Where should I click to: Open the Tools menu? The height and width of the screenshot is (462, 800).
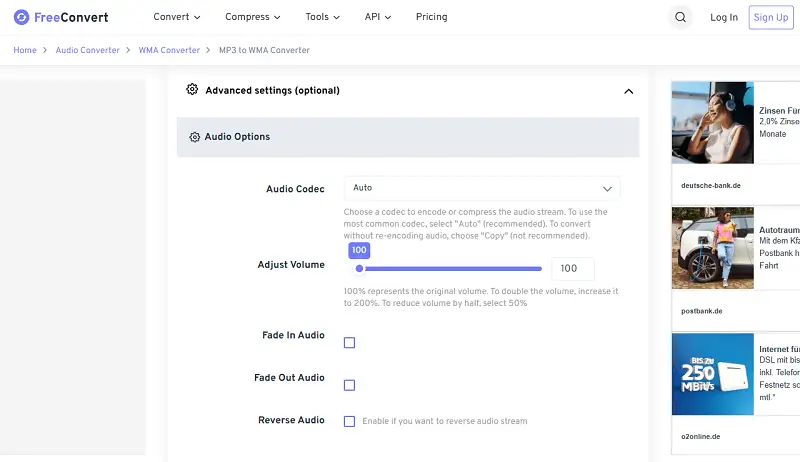tap(322, 17)
